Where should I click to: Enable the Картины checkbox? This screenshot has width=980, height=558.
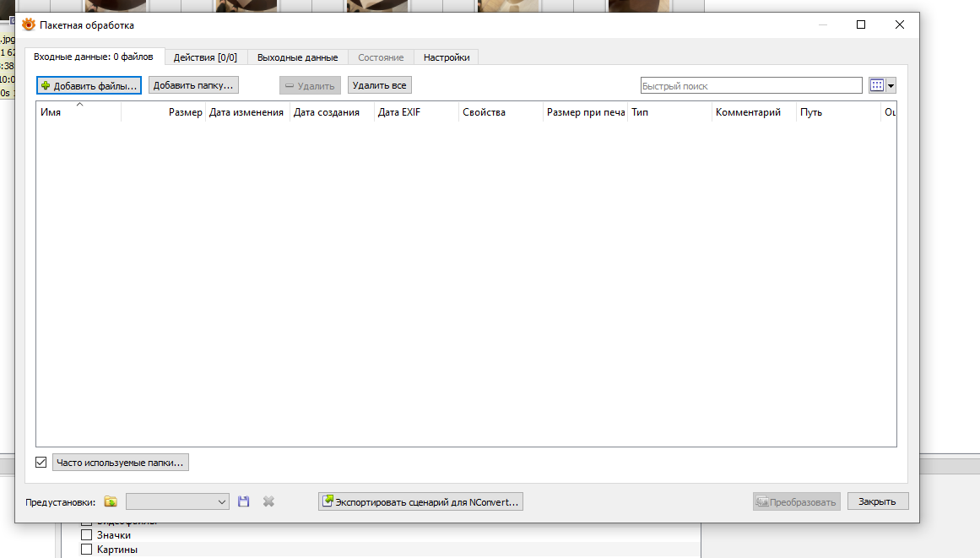tap(86, 550)
